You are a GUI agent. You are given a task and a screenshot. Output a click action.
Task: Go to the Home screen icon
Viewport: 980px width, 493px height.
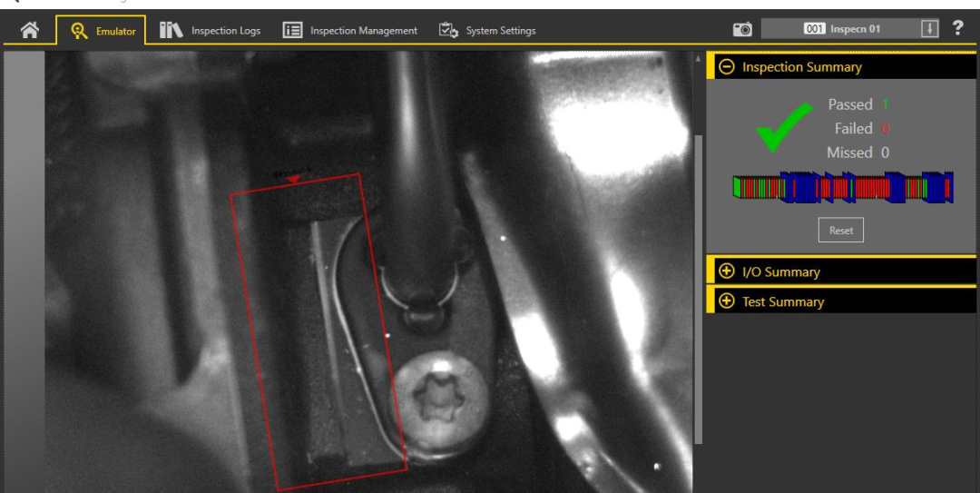(x=29, y=30)
